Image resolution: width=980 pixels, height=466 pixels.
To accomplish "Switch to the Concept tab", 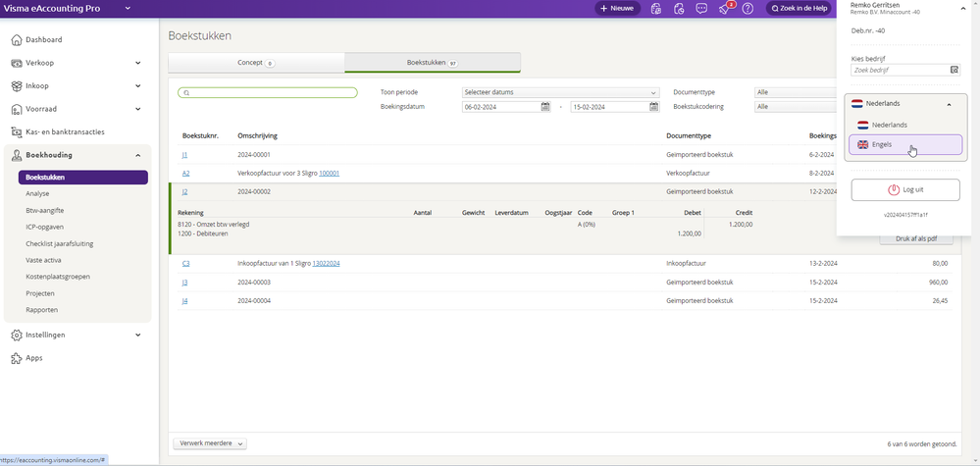I will (256, 63).
